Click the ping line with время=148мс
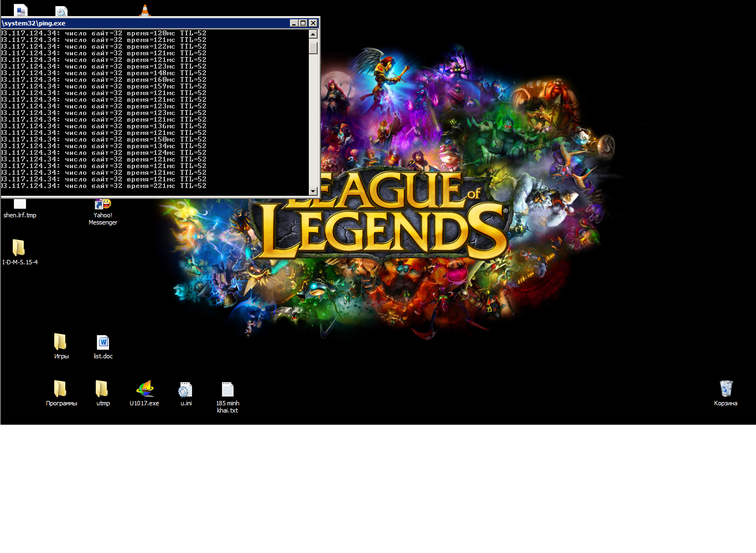Viewport: 756px width, 553px height. pyautogui.click(x=103, y=73)
